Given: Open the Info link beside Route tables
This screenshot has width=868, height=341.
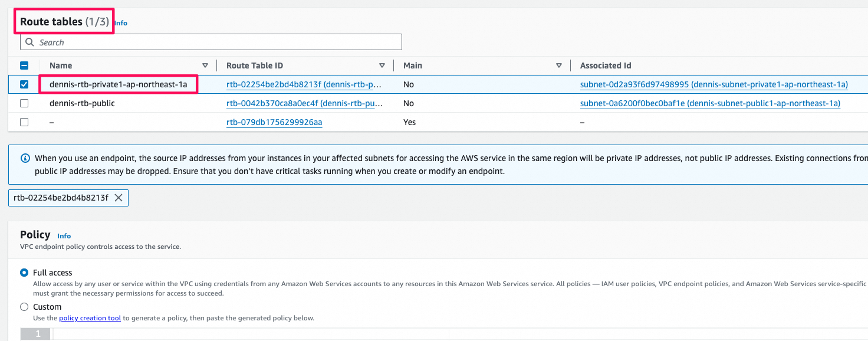Looking at the screenshot, I should coord(120,23).
